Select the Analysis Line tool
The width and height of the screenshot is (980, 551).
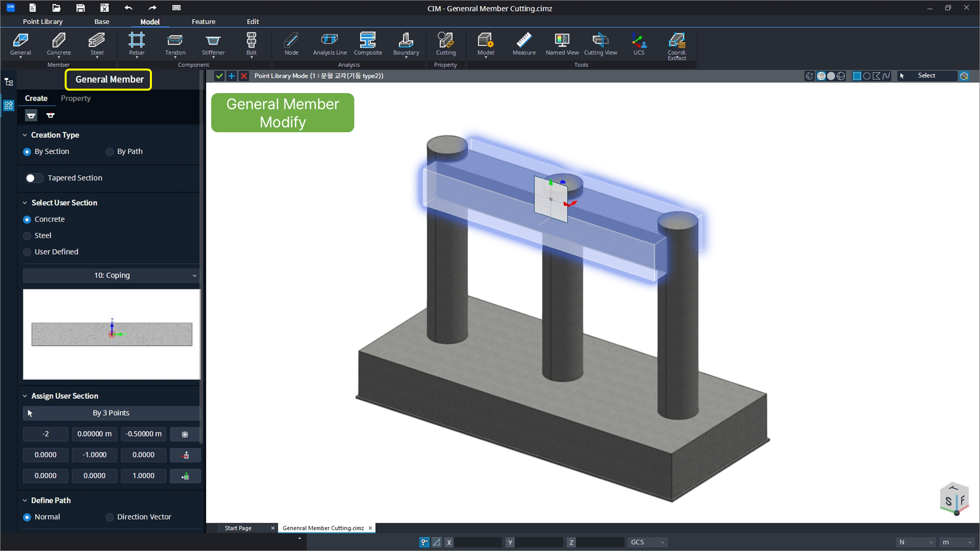[330, 44]
